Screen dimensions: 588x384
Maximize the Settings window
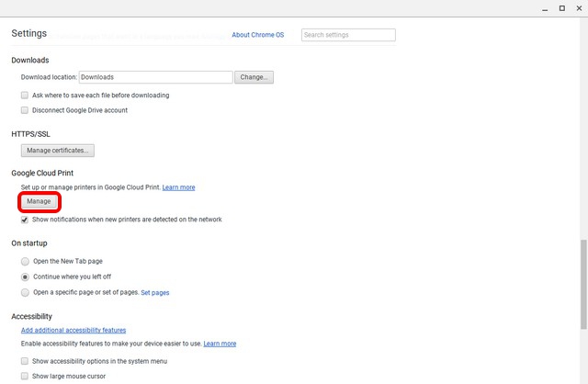[x=562, y=8]
